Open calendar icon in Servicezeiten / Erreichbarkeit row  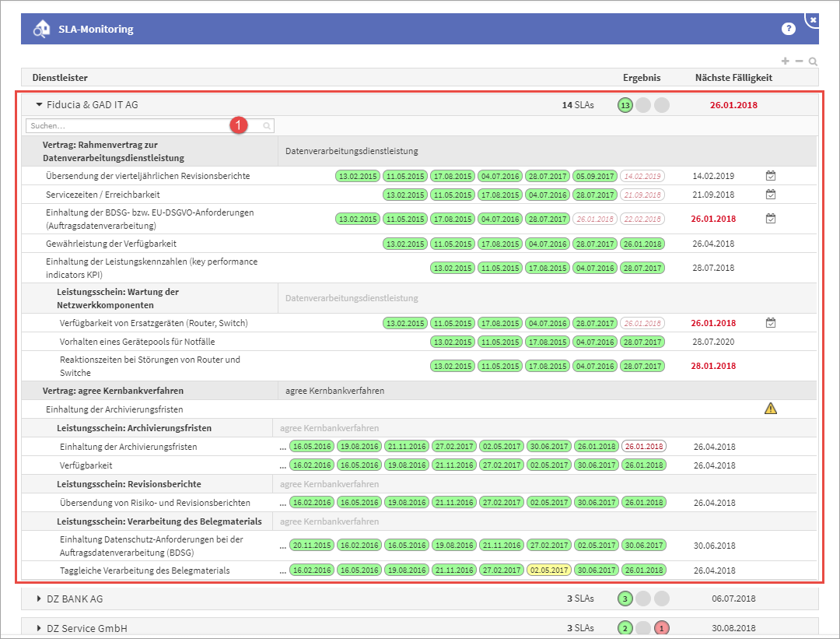coord(770,195)
